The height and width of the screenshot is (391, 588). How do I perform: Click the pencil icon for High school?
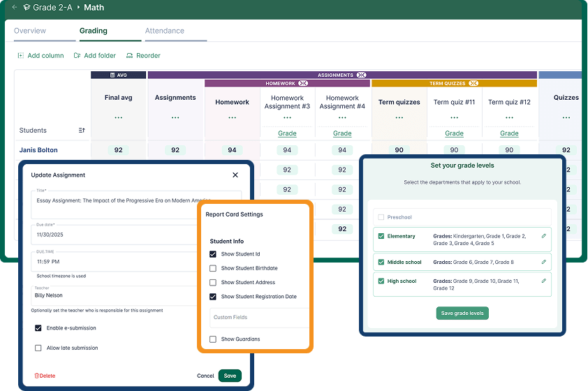[544, 281]
